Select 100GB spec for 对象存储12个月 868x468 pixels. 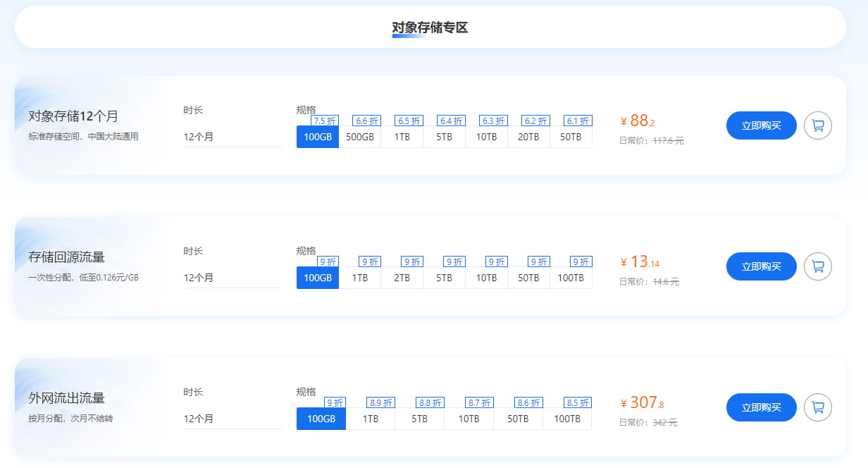point(318,137)
